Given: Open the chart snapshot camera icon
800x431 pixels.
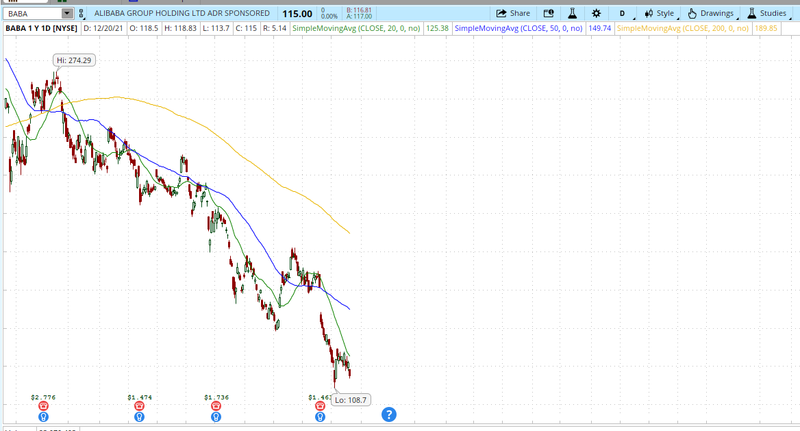Looking at the screenshot, I should pos(548,13).
